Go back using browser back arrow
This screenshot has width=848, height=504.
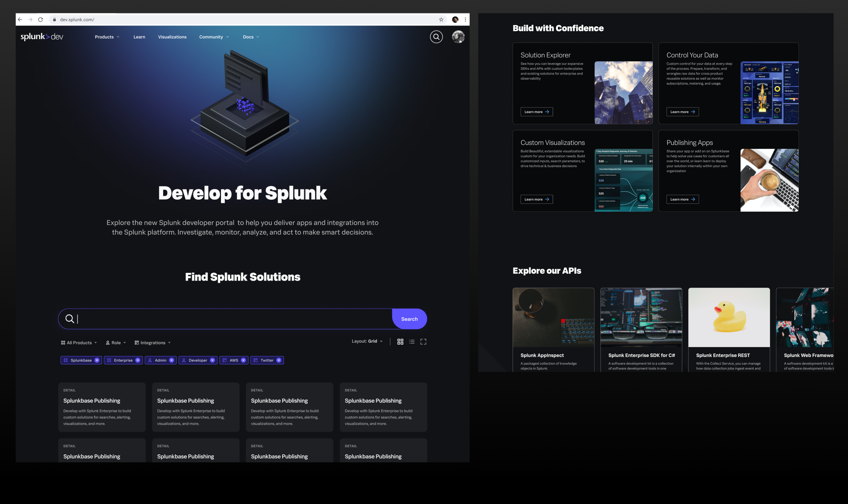[x=20, y=20]
